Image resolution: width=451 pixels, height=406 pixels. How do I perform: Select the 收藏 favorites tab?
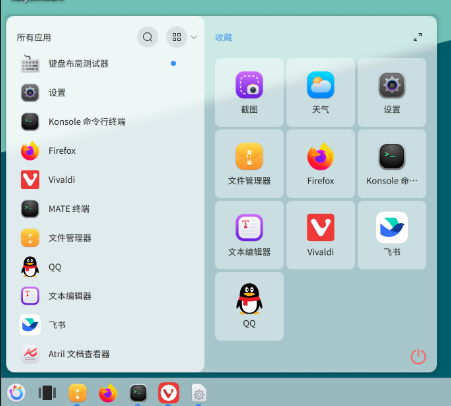[x=224, y=37]
